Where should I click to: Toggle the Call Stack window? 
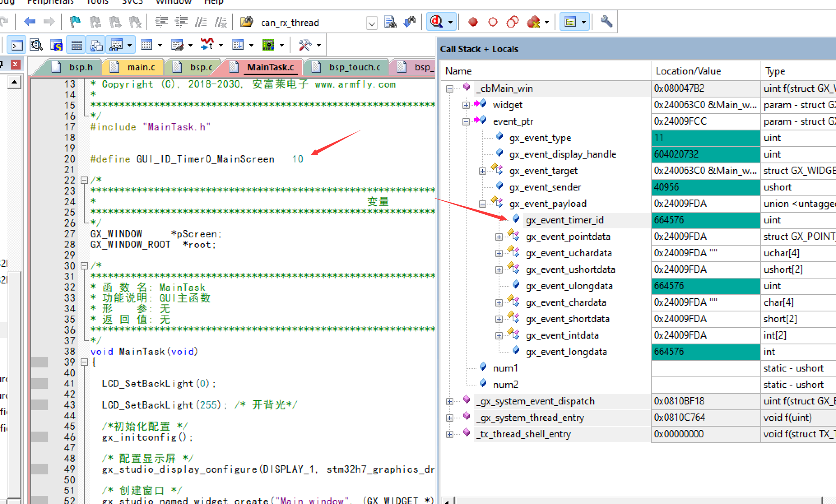click(96, 45)
